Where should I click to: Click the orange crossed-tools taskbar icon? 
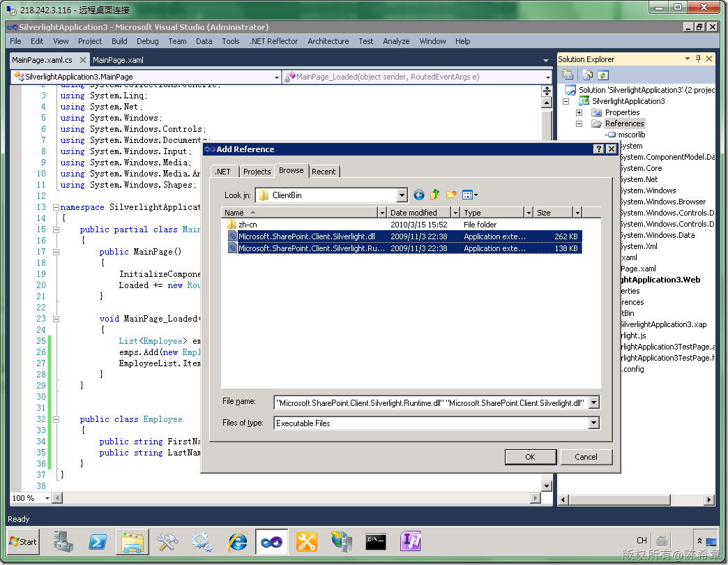pyautogui.click(x=306, y=541)
